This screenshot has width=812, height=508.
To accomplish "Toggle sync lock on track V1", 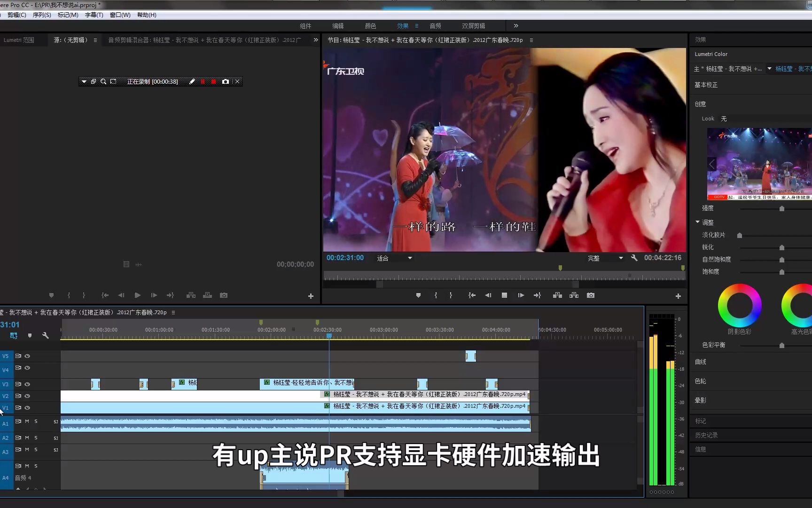I will pos(18,408).
